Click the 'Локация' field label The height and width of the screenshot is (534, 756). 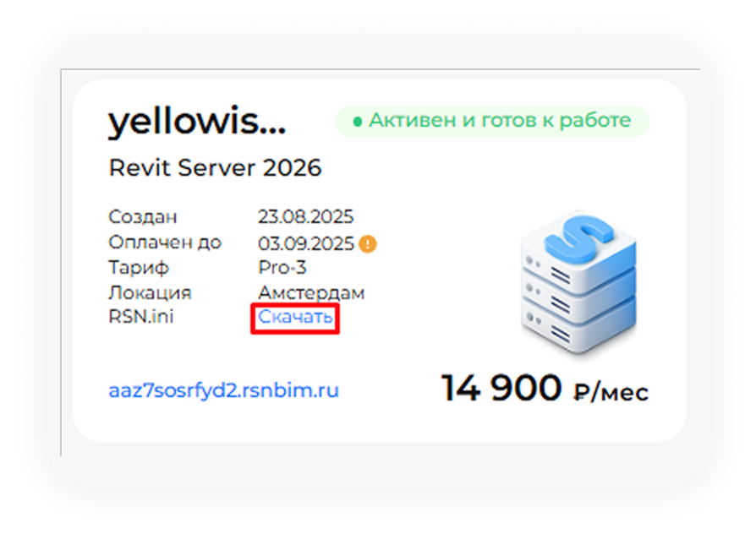[150, 293]
